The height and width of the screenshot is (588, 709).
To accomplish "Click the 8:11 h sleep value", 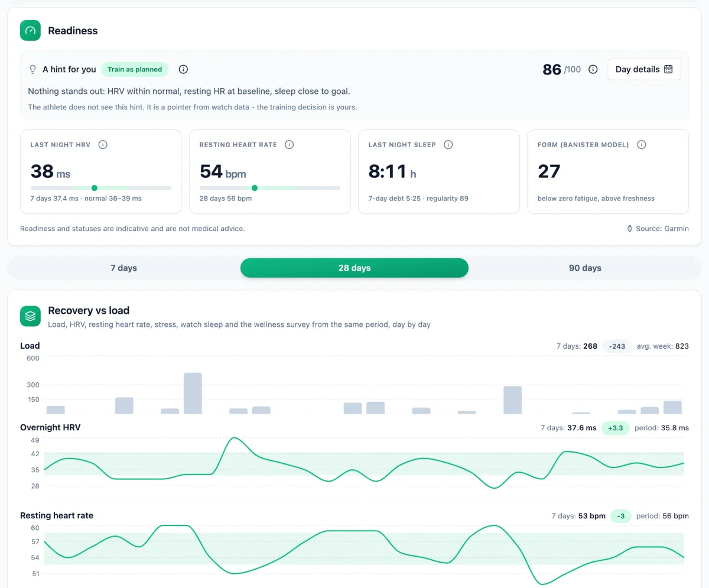I will coord(392,171).
